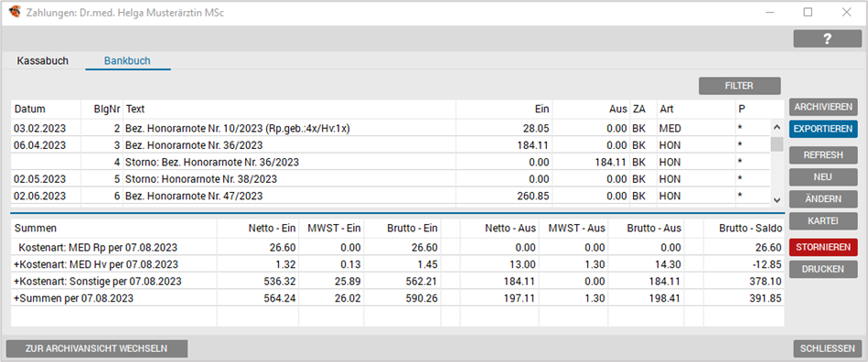The height and width of the screenshot is (362, 868).
Task: Click SCHLIESSEN to close the window
Action: pyautogui.click(x=827, y=348)
